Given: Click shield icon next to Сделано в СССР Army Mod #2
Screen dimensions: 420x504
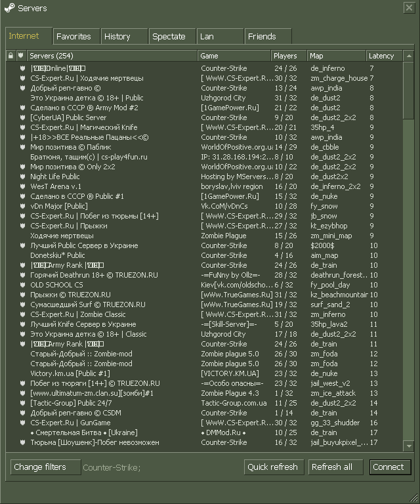Looking at the screenshot, I should [x=22, y=108].
